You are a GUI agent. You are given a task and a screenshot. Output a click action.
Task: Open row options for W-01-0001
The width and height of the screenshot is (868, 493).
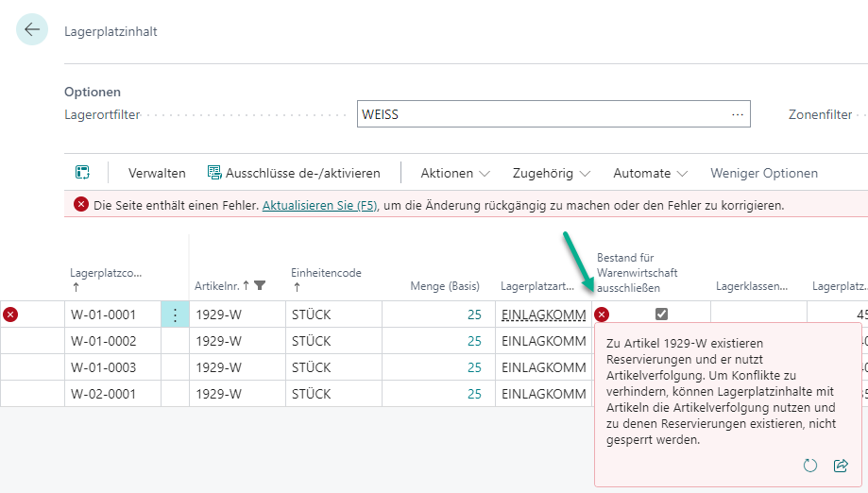pos(175,314)
